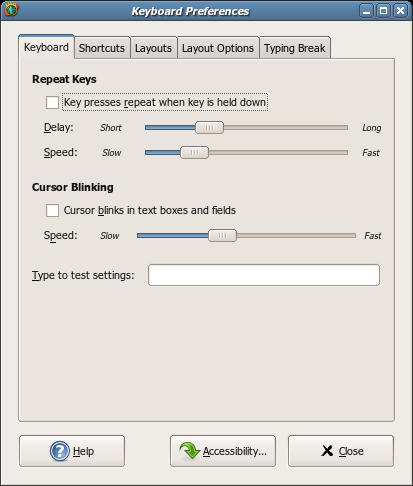
Task: Click the Help button
Action: click(x=72, y=451)
